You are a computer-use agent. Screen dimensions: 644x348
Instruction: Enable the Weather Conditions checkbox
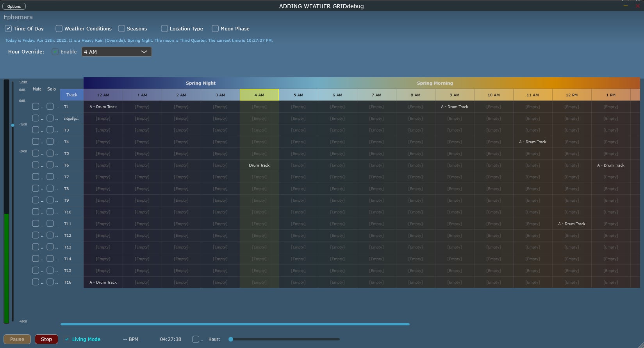point(59,28)
